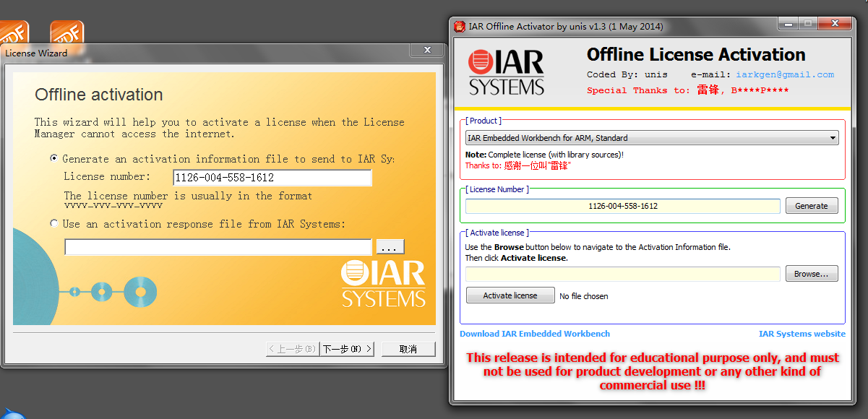Click the disabled Back (上一步) button
Image resolution: width=868 pixels, height=419 pixels.
coord(293,349)
